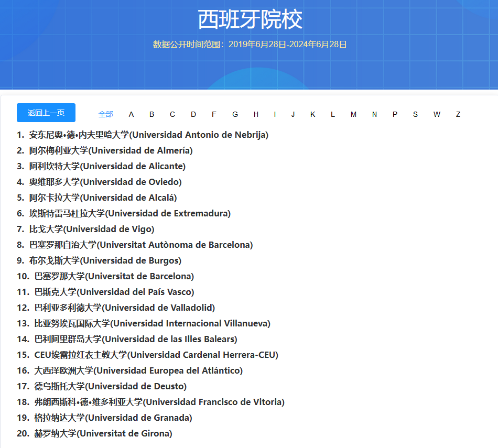Open Universidad de Valladolid entry
This screenshot has height=448, width=498.
click(x=116, y=308)
